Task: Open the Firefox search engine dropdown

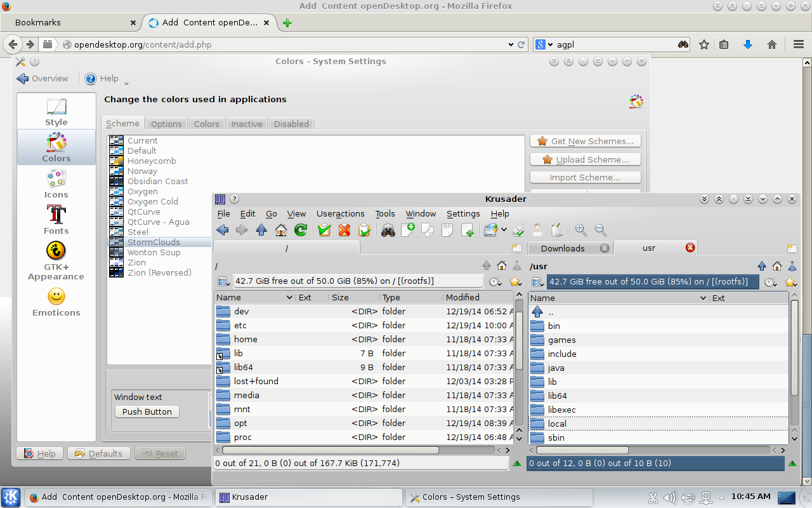Action: click(550, 45)
